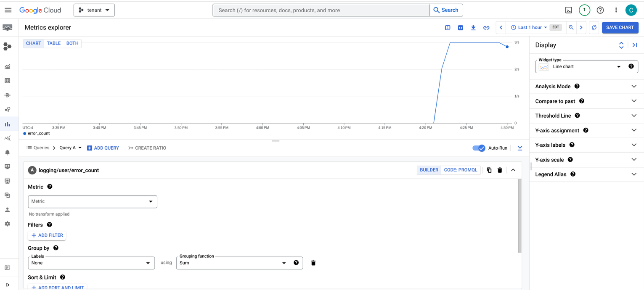Open the account avatar labeled C

[631, 10]
